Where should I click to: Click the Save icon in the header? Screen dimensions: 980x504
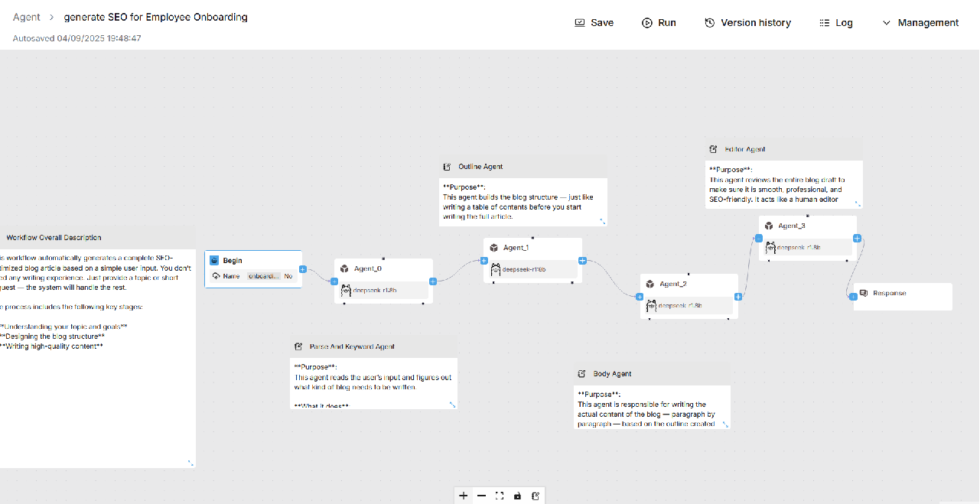[x=580, y=23]
